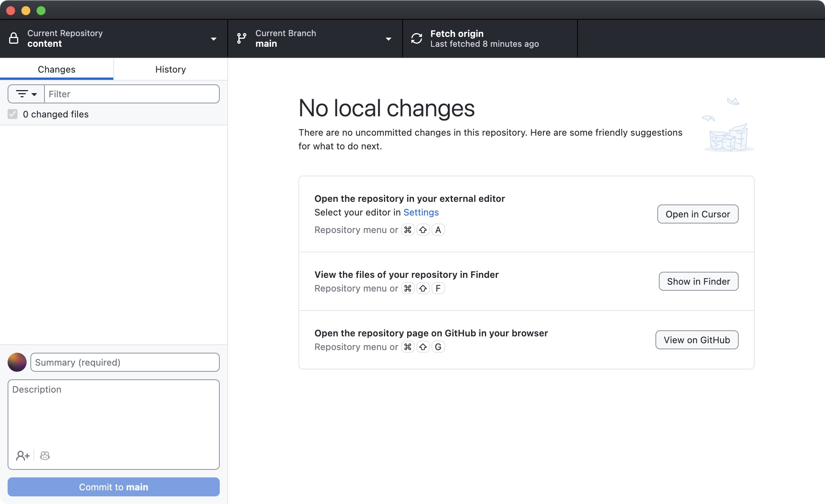Click the circular sync icon on Fetch origin
This screenshot has width=825, height=504.
(417, 38)
